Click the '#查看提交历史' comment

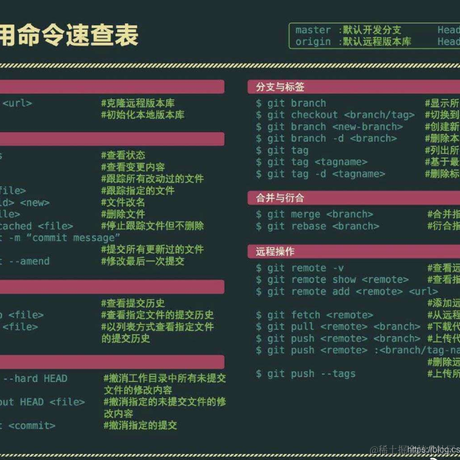(x=133, y=303)
